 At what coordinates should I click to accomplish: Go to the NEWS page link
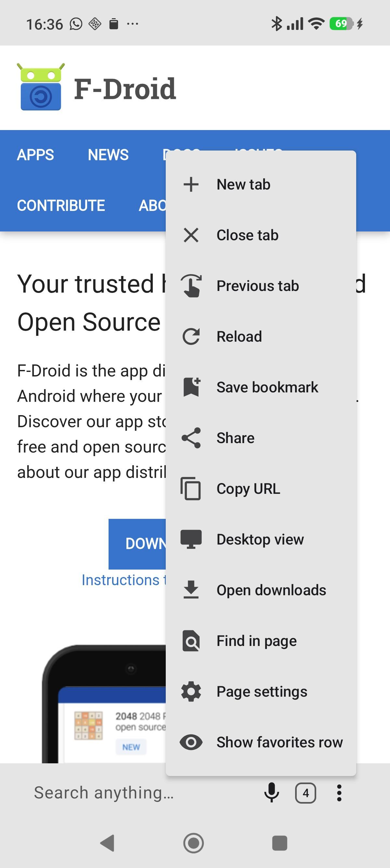(x=108, y=155)
